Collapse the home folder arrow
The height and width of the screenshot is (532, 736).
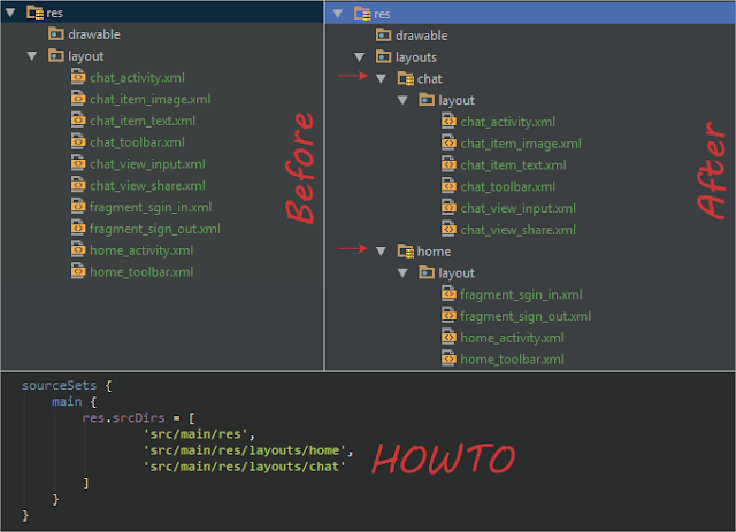pyautogui.click(x=381, y=251)
